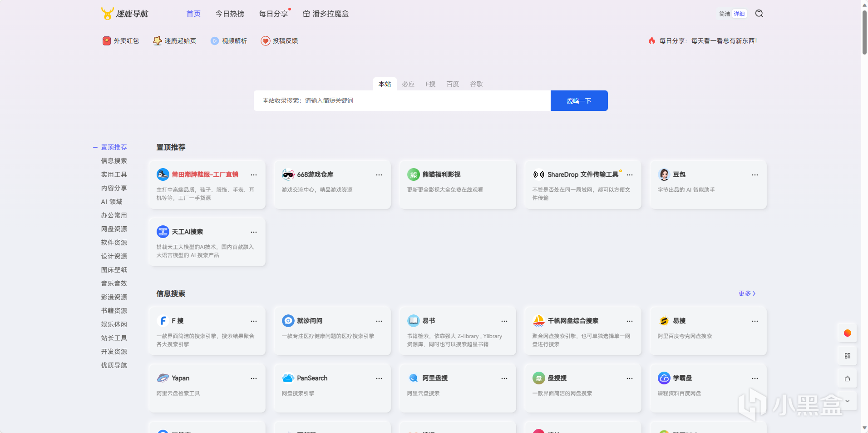Open the ShareDrop 文件传输工具 icon
The image size is (868, 433).
tap(539, 174)
